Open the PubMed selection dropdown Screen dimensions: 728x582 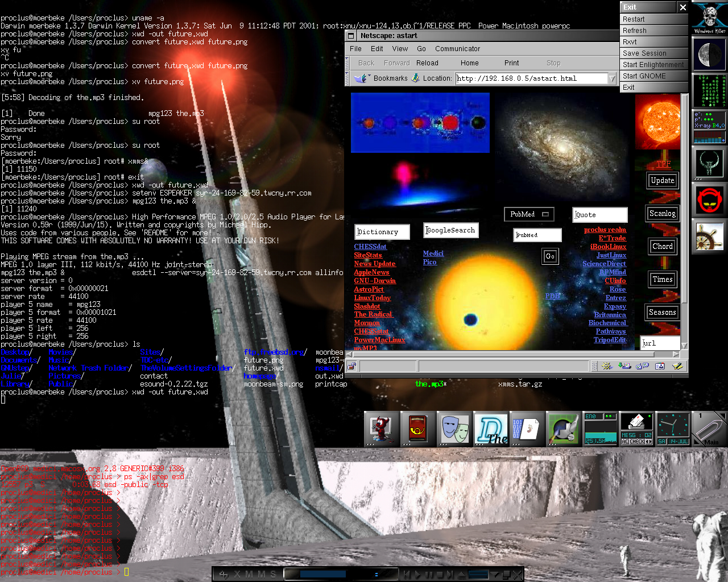pyautogui.click(x=545, y=214)
